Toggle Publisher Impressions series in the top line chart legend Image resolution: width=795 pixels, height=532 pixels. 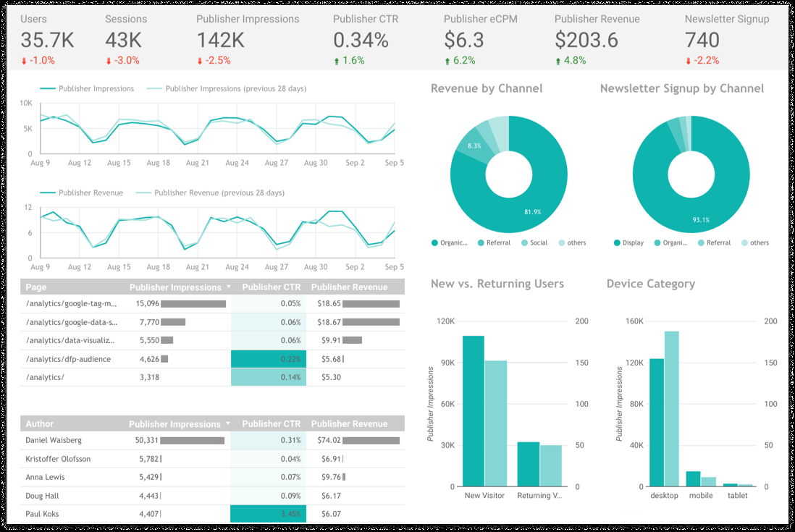[87, 88]
